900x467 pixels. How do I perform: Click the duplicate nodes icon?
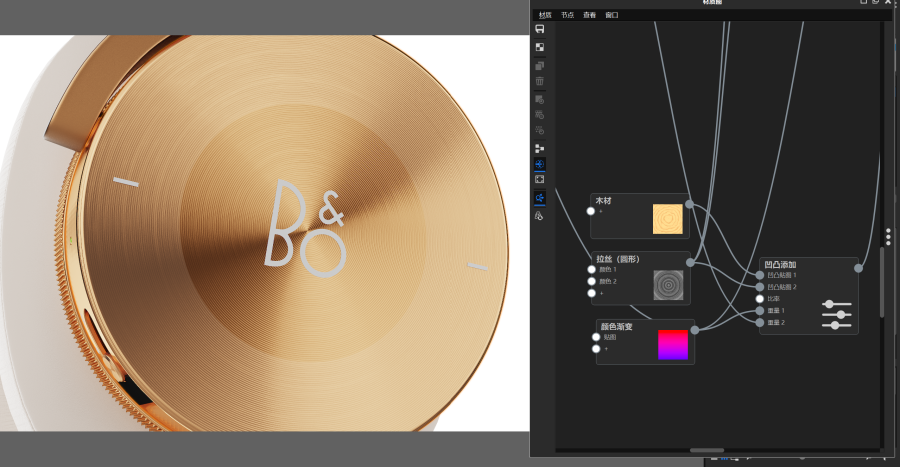click(540, 65)
